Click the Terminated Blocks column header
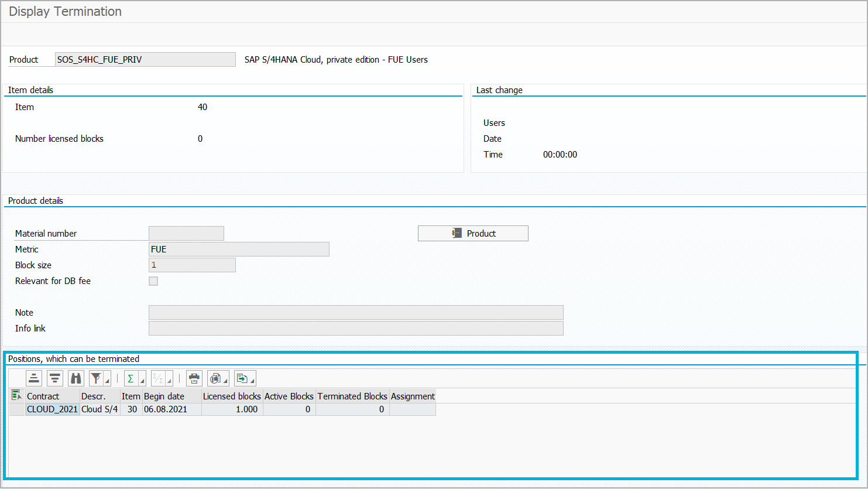868x489 pixels. (352, 396)
